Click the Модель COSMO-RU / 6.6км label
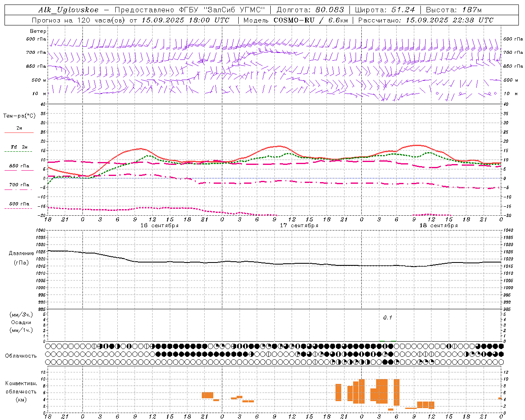The height and width of the screenshot is (420, 525). click(295, 20)
